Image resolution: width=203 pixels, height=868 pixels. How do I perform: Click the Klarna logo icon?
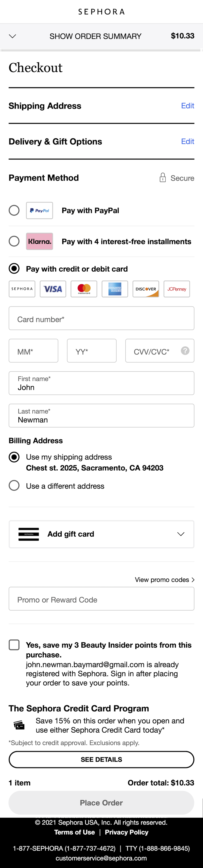coord(40,241)
